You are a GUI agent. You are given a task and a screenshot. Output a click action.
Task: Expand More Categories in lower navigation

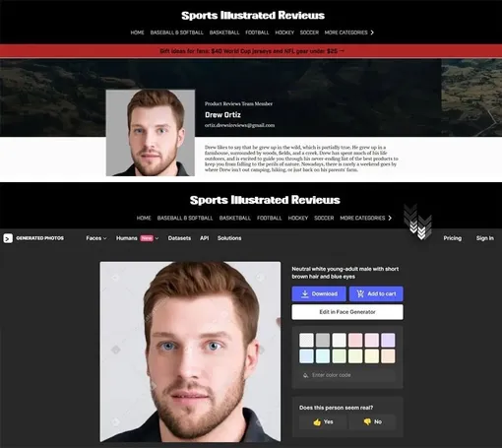pos(365,218)
